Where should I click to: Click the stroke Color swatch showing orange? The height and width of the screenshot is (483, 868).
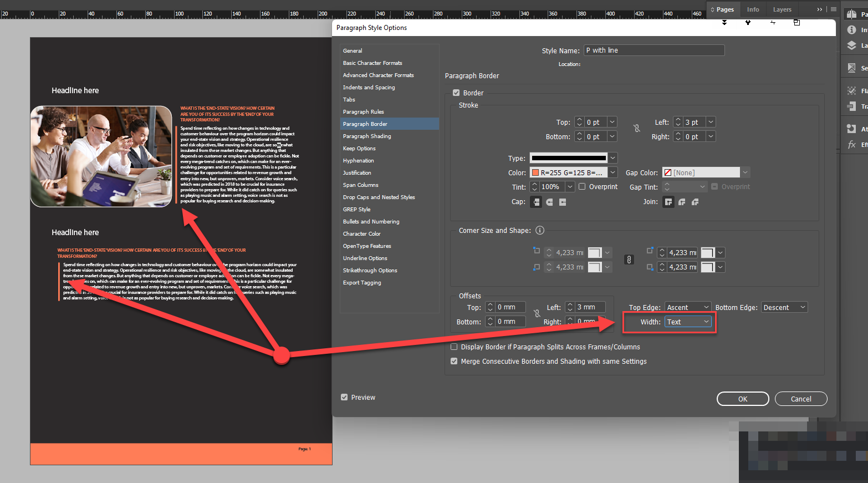point(536,172)
